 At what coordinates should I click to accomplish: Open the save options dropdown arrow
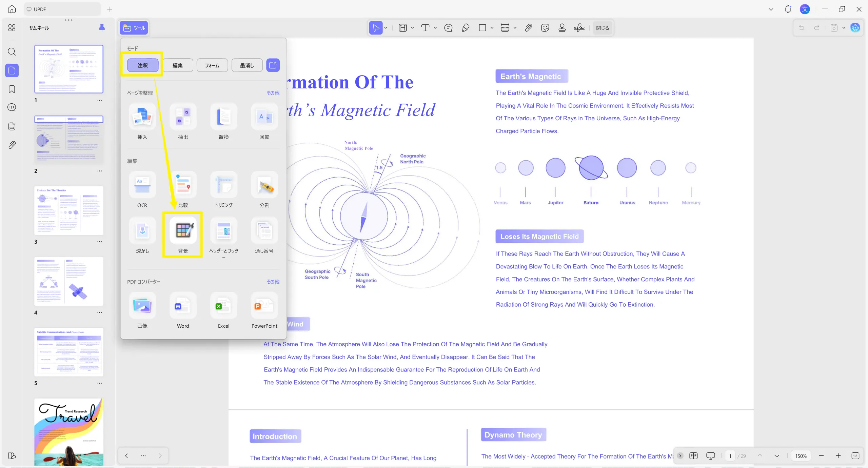tap(844, 28)
